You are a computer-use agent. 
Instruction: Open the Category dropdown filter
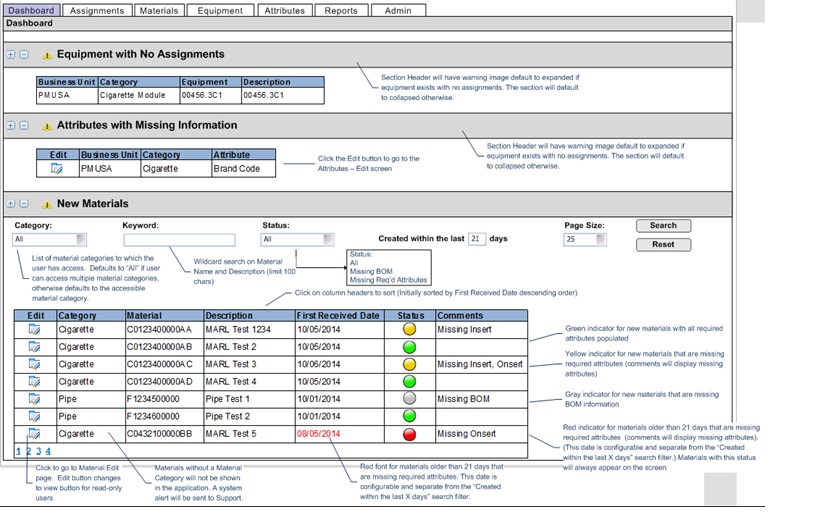pyautogui.click(x=80, y=240)
